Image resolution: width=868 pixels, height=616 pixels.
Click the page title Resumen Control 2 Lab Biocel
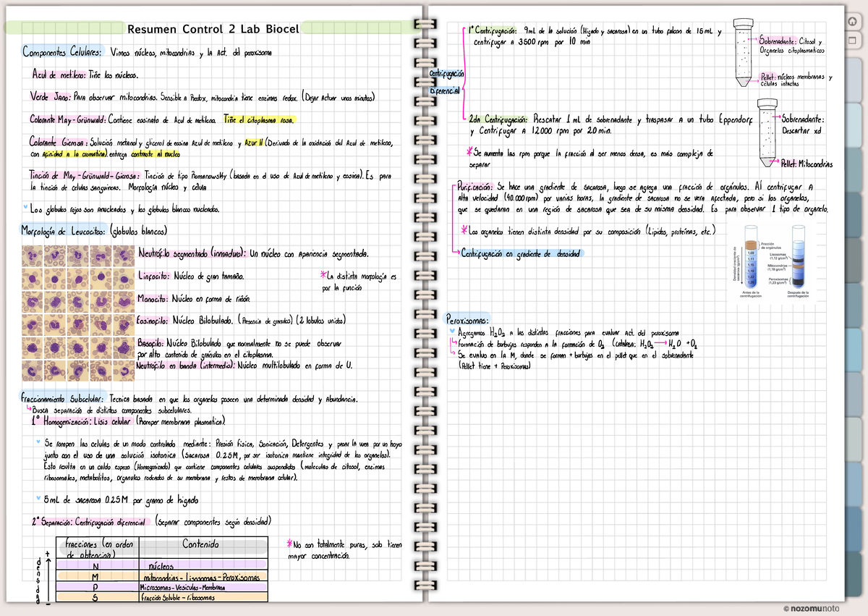pyautogui.click(x=213, y=29)
